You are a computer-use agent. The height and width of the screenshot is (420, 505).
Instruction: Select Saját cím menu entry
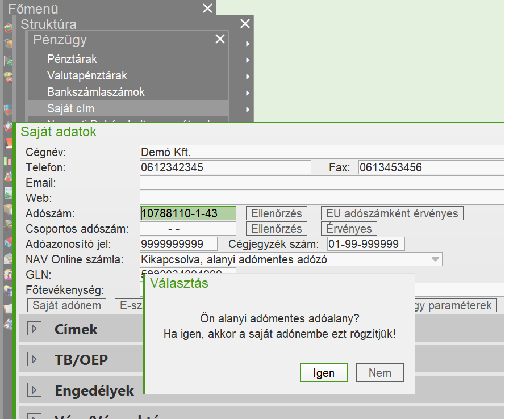(x=128, y=108)
